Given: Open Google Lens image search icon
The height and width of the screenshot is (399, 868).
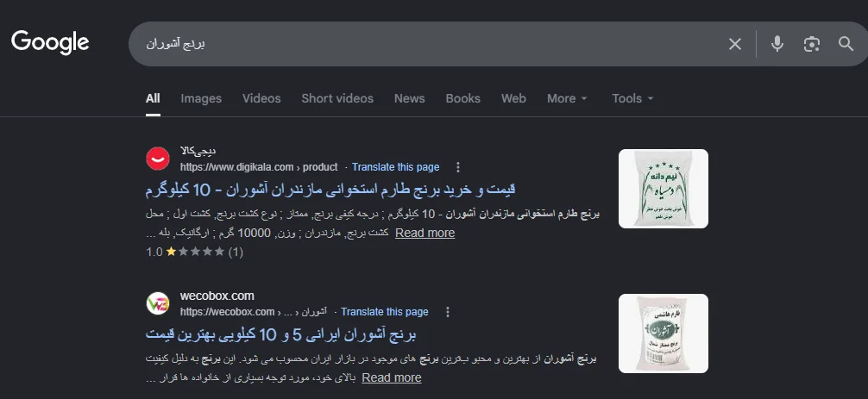Looking at the screenshot, I should [812, 44].
